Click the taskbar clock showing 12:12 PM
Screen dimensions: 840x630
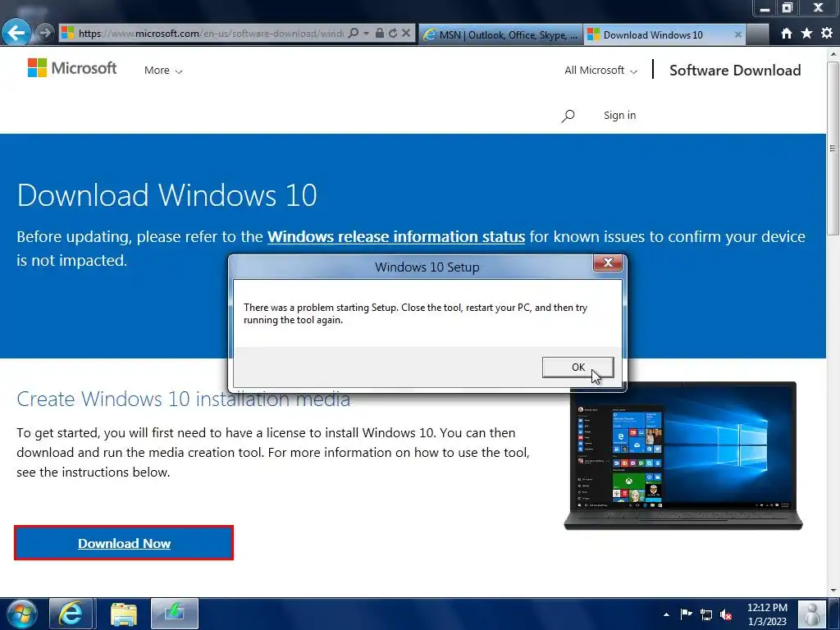click(767, 614)
